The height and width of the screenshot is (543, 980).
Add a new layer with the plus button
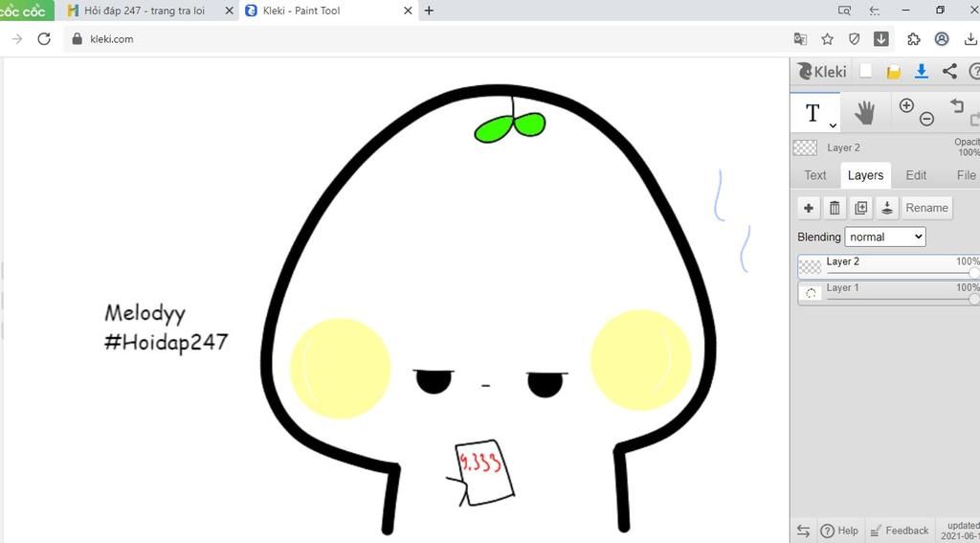(x=809, y=208)
